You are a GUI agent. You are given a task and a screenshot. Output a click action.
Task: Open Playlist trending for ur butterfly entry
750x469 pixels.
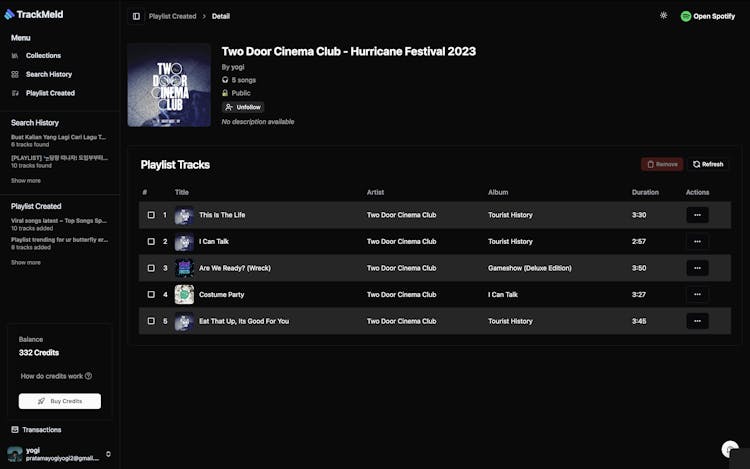click(x=59, y=243)
